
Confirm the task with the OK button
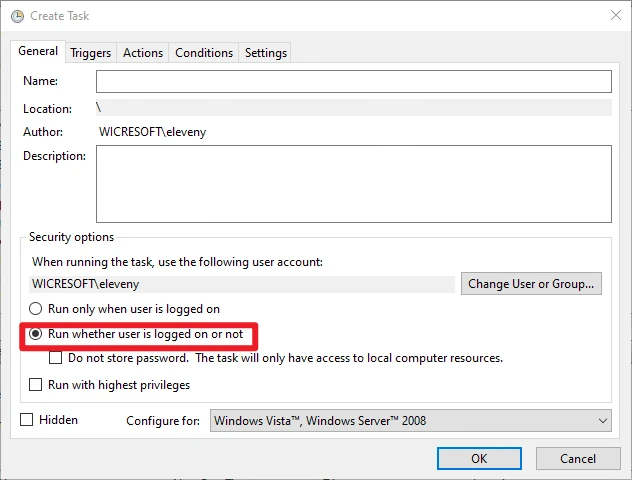pyautogui.click(x=479, y=458)
